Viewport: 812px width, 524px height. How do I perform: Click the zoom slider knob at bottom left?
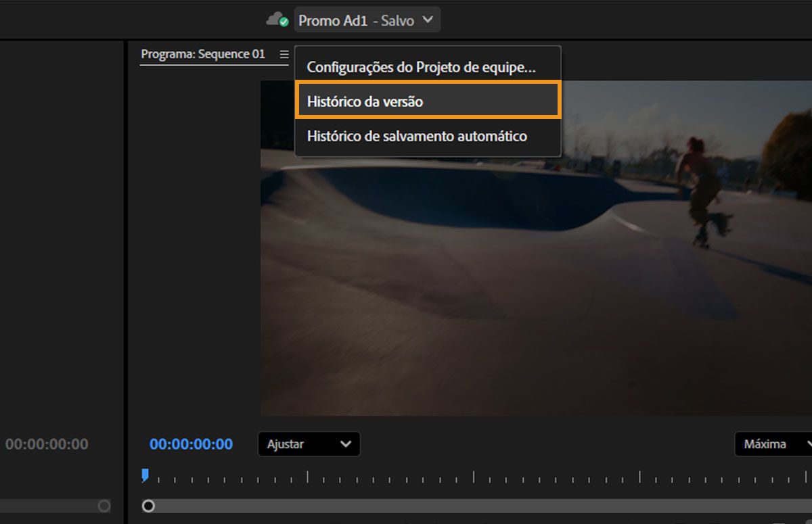(104, 505)
